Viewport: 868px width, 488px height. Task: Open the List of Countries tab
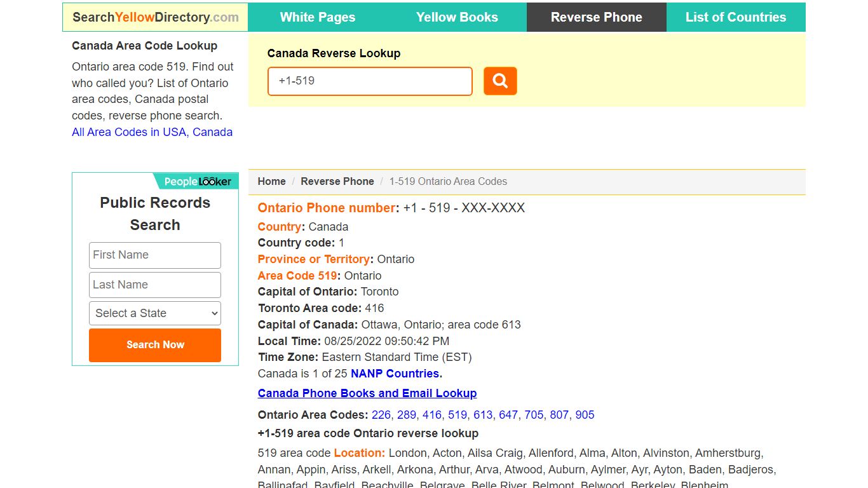click(x=736, y=17)
